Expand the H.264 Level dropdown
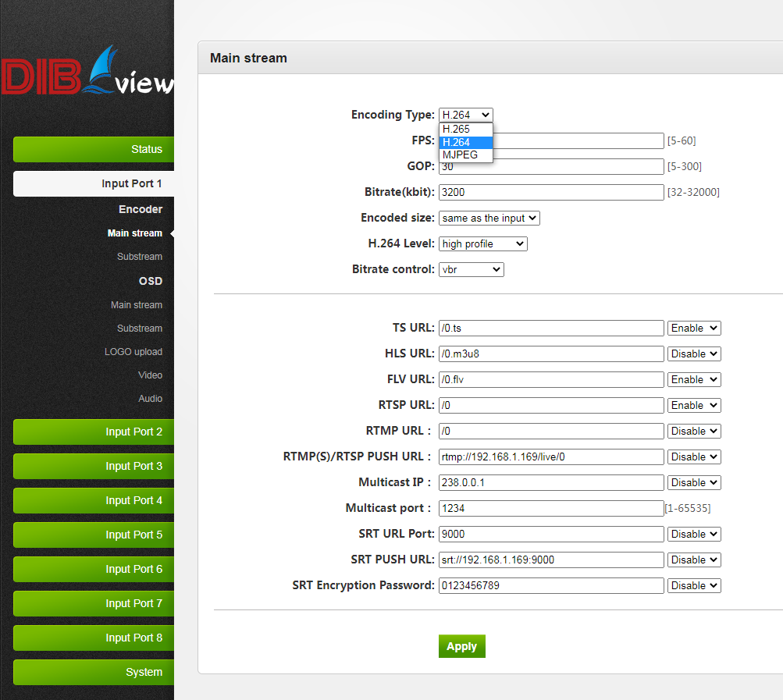Viewport: 783px width, 700px height. [482, 244]
